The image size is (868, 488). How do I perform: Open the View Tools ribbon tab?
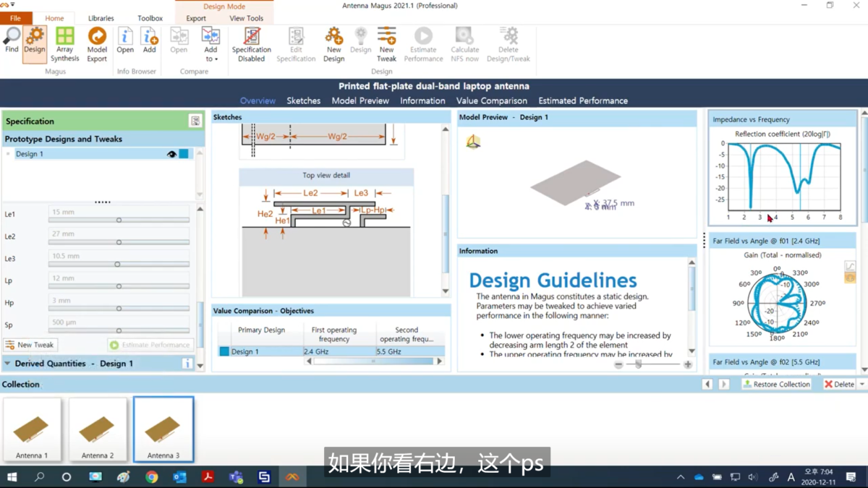pos(247,18)
